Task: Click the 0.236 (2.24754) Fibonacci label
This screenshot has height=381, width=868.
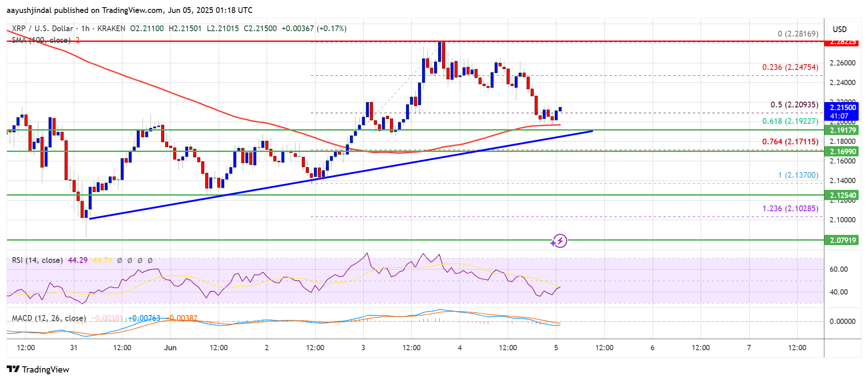Action: tap(790, 67)
